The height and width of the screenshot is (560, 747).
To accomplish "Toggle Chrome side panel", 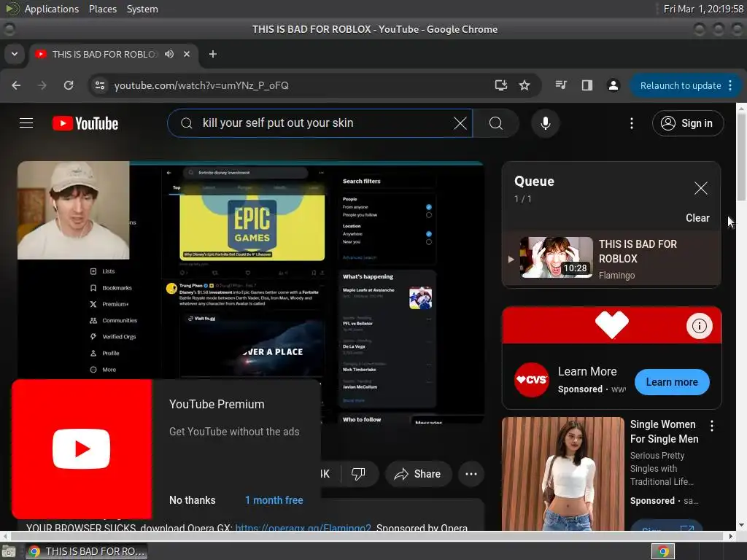I will [587, 85].
